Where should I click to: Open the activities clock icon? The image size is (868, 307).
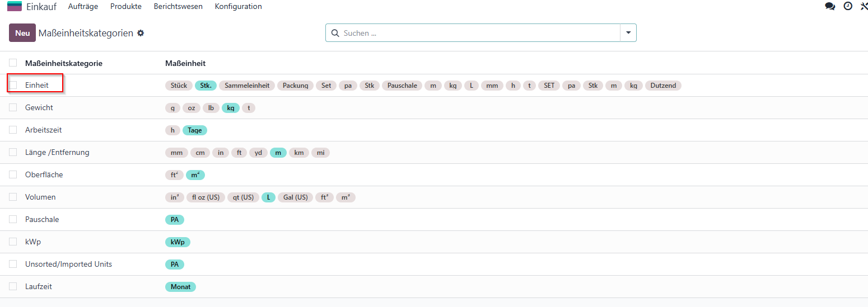(x=848, y=6)
